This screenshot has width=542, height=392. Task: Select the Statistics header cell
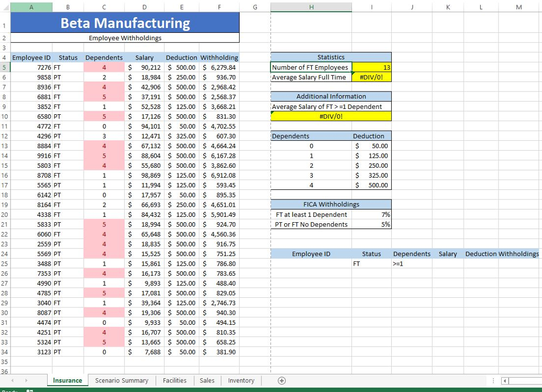[x=331, y=57]
